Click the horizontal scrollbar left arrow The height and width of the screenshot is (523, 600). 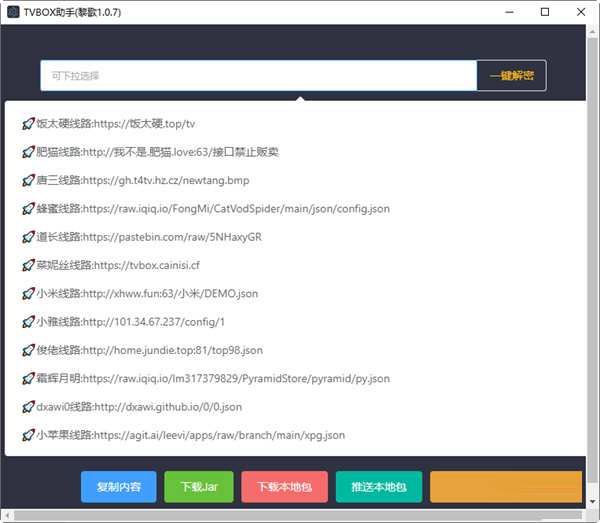7,515
